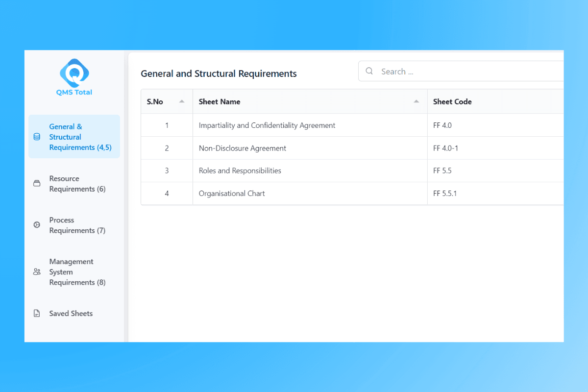588x392 pixels.
Task: Select the document icon beside Saved Sheets
Action: pos(37,313)
